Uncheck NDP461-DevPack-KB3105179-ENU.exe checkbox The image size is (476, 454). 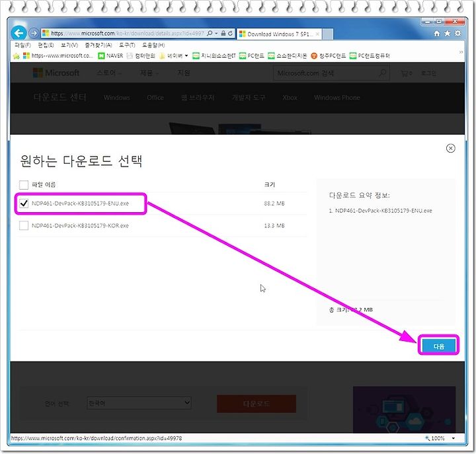(x=24, y=203)
